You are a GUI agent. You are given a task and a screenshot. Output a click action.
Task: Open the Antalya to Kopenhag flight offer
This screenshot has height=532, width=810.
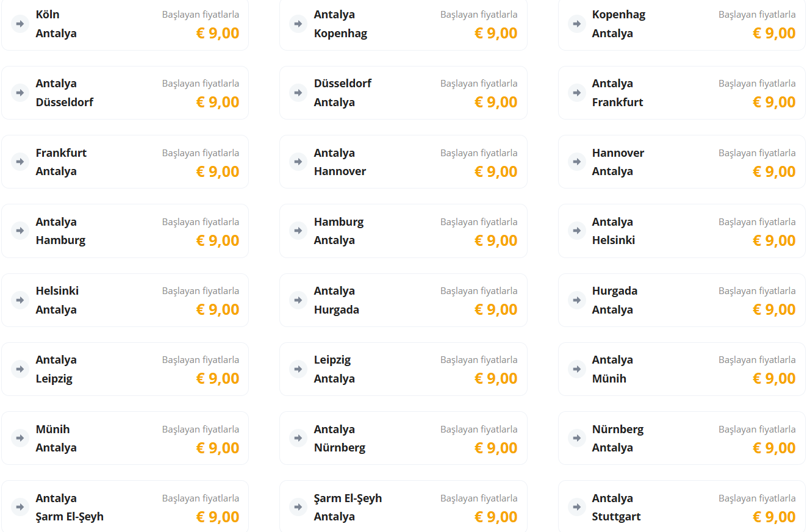[x=403, y=24]
